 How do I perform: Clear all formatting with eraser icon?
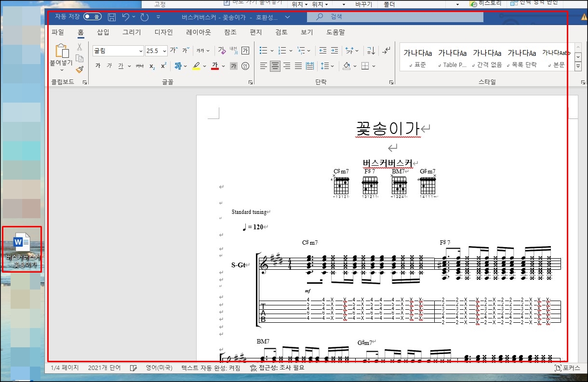point(222,50)
